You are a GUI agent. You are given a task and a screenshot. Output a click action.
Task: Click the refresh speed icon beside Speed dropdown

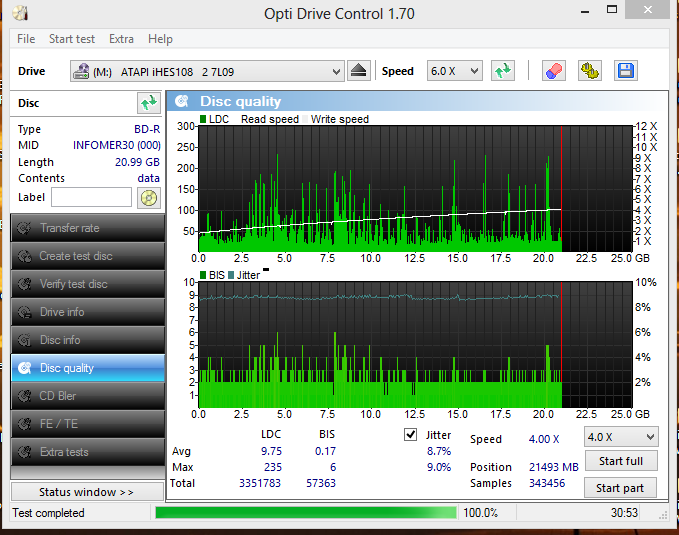pyautogui.click(x=503, y=71)
